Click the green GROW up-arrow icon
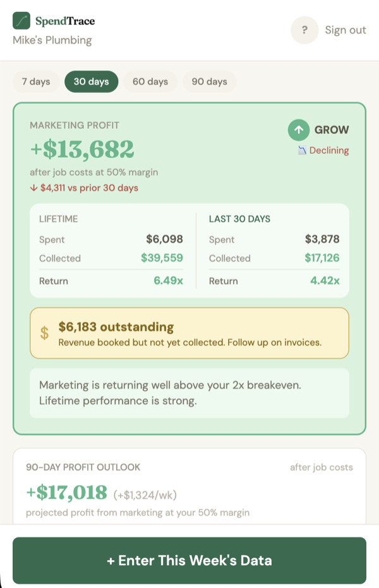Screen dimensions: 379x588 pyautogui.click(x=298, y=130)
